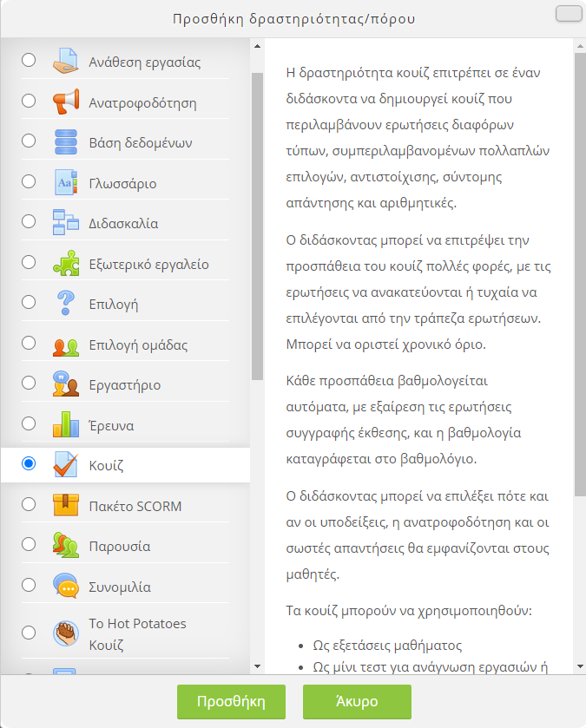Click the Προσθήκη δραστηριότητας/πόρου dialog title
The width and height of the screenshot is (586, 728).
tap(293, 19)
